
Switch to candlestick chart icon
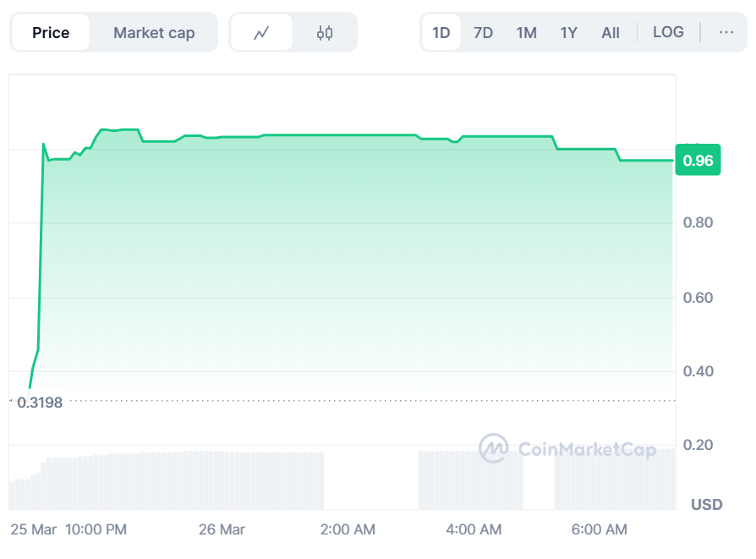click(x=325, y=33)
